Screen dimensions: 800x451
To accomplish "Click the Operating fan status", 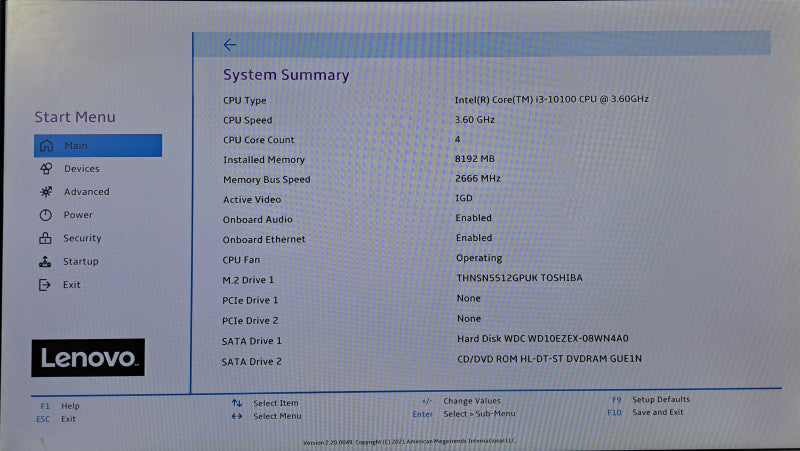I will point(479,258).
